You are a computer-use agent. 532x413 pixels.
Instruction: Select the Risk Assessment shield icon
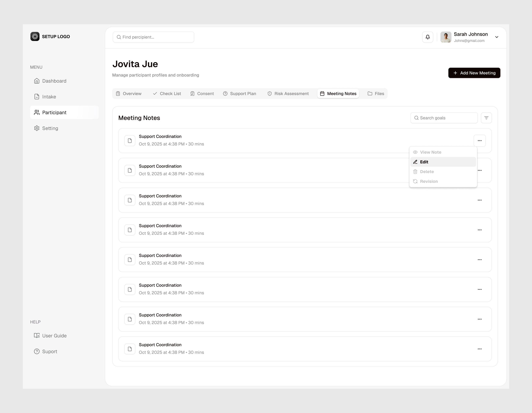(x=270, y=94)
